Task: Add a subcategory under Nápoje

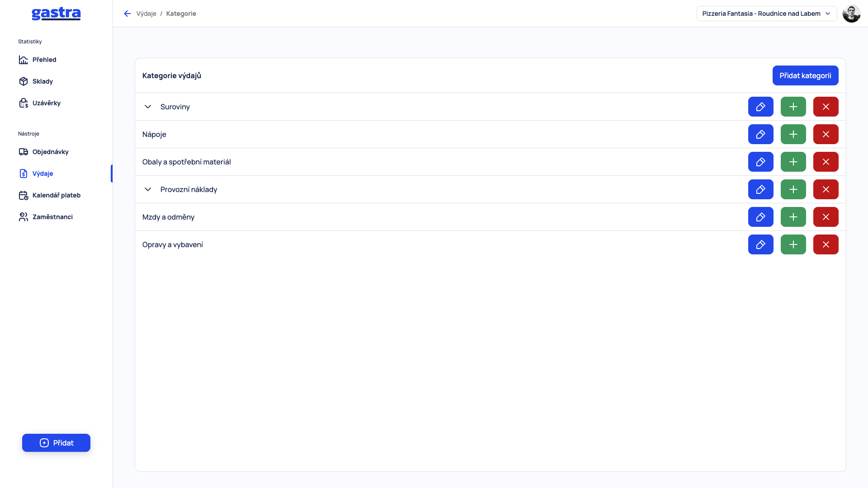Action: point(793,134)
